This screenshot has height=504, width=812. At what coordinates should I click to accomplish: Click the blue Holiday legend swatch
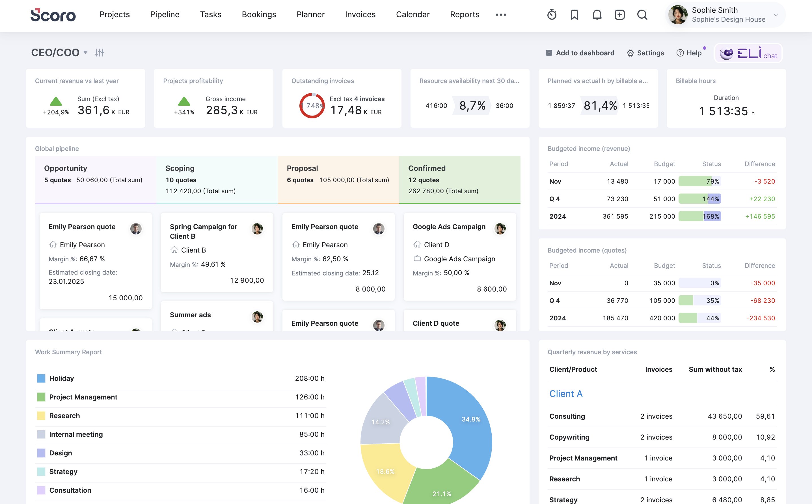point(41,378)
